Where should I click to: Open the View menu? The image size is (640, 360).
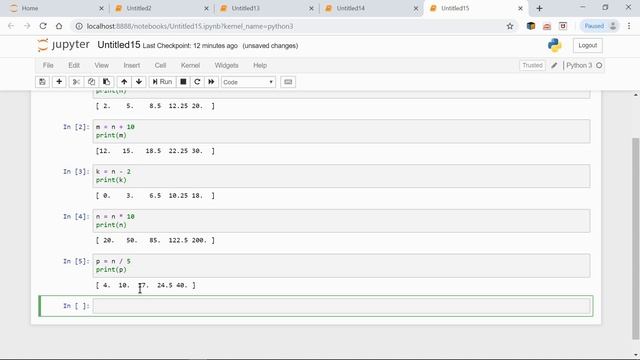(102, 65)
